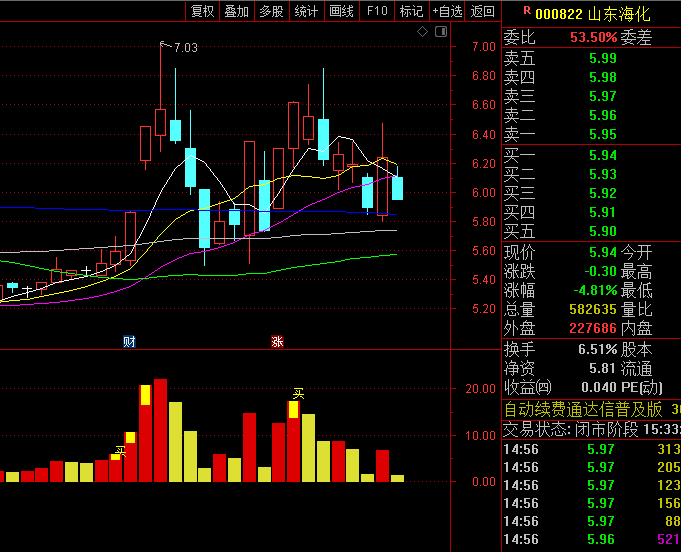Click 换手 value 6.51%
This screenshot has width=681, height=552.
click(598, 349)
